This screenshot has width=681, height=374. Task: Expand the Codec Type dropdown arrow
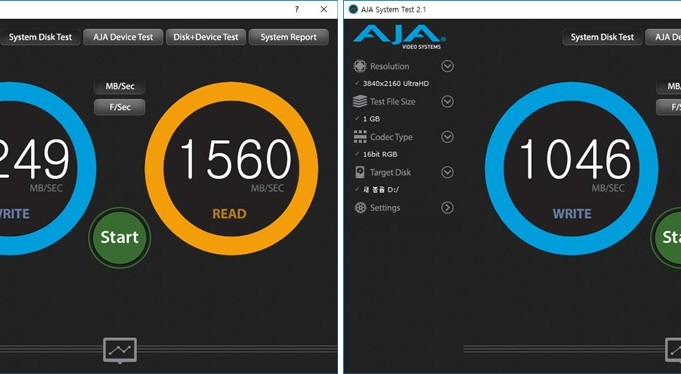[x=447, y=137]
